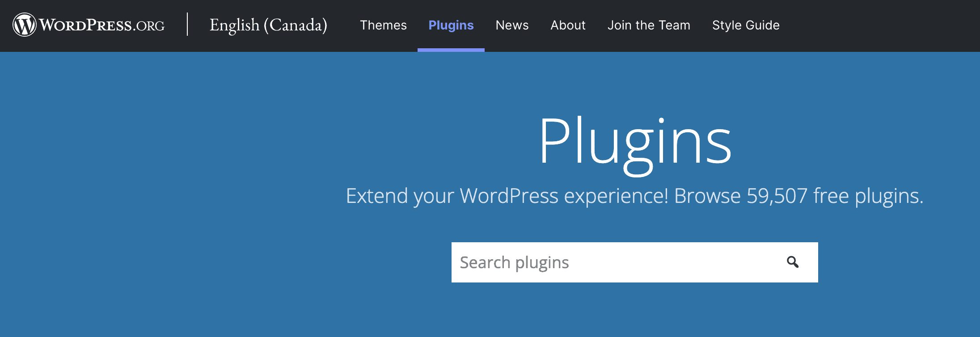Go to the Themes menu item
The image size is (980, 337).
pos(383,25)
